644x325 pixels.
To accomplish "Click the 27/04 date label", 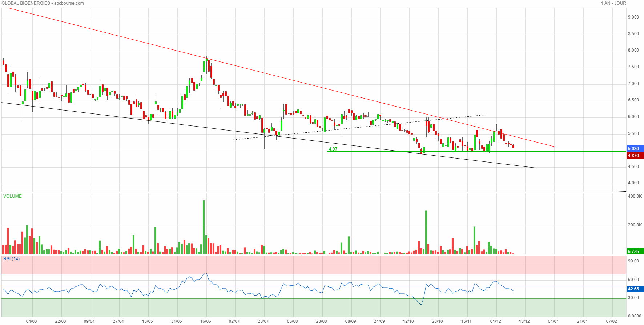I will click(118, 321).
